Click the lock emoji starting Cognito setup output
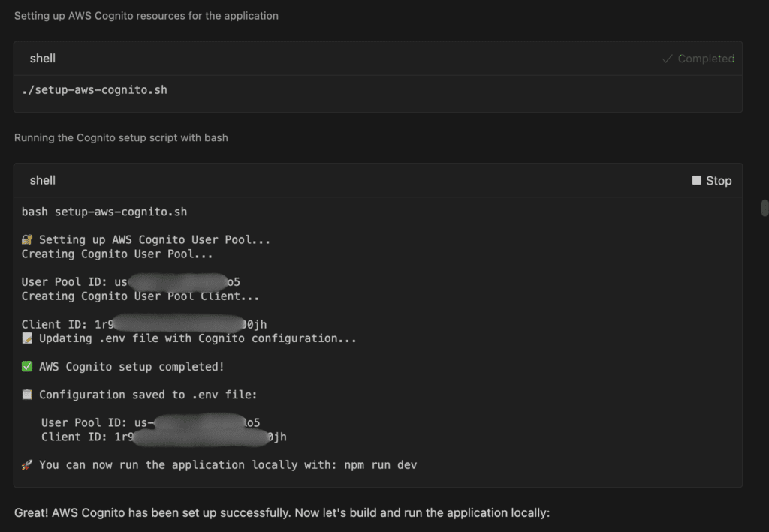The height and width of the screenshot is (532, 769). 26,239
